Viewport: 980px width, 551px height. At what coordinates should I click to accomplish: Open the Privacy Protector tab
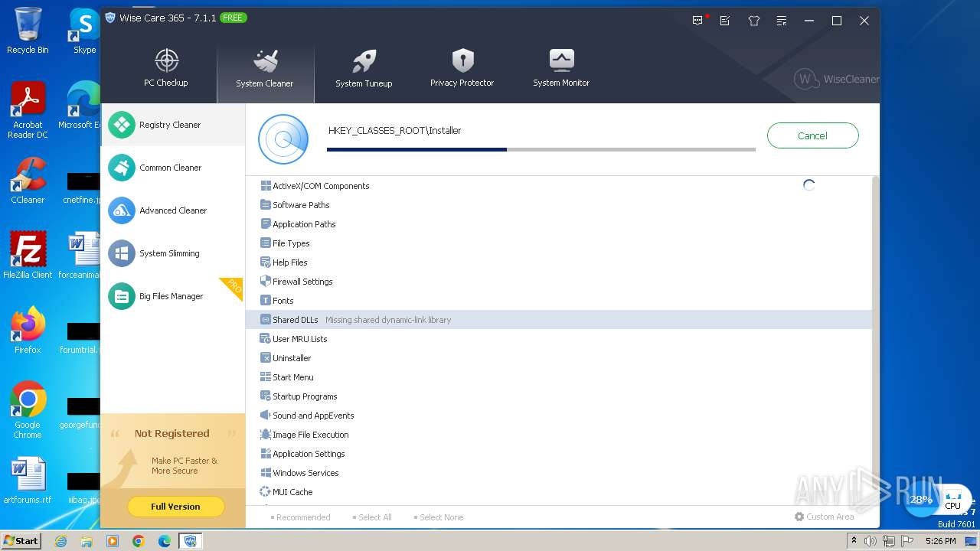(462, 69)
